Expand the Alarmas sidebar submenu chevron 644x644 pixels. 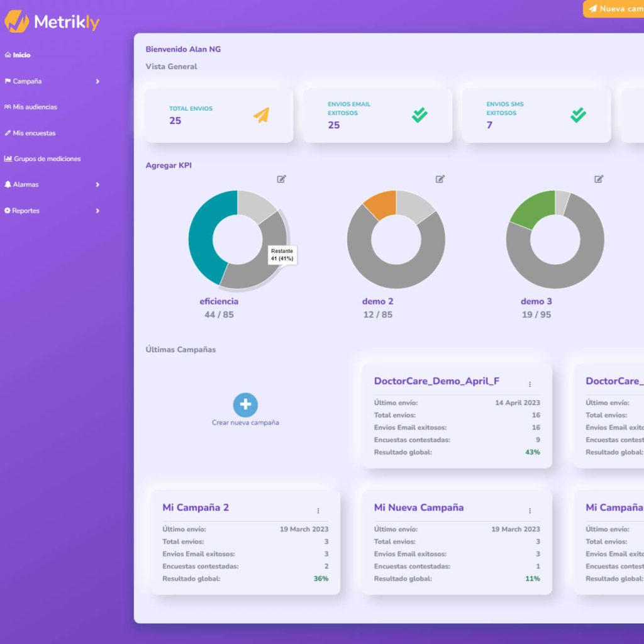coord(97,185)
